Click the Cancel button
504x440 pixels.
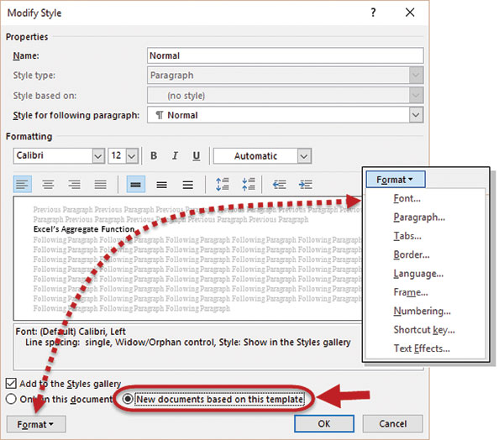click(x=391, y=424)
